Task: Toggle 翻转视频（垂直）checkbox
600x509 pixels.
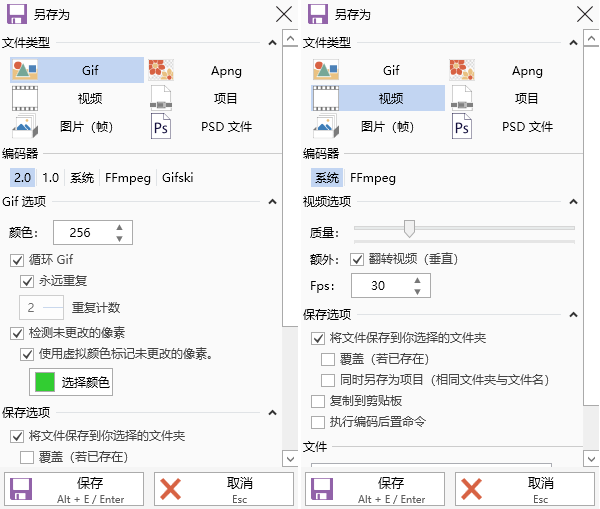Action: (x=357, y=259)
